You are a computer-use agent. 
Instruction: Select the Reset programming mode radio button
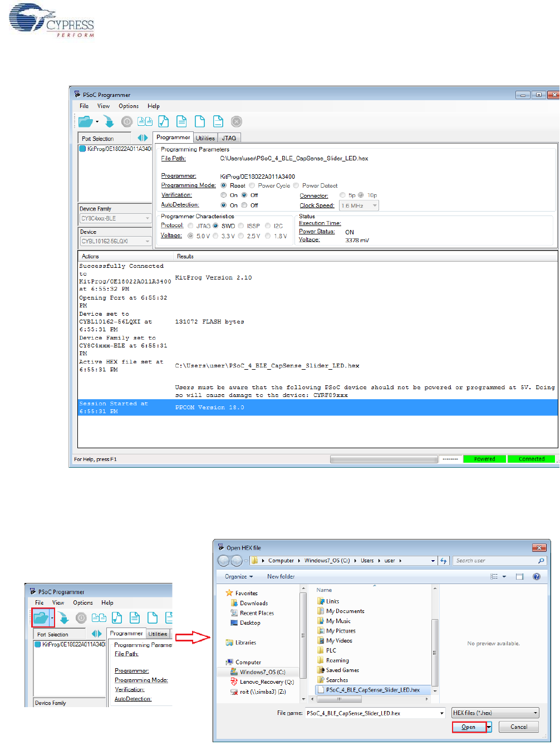point(224,185)
